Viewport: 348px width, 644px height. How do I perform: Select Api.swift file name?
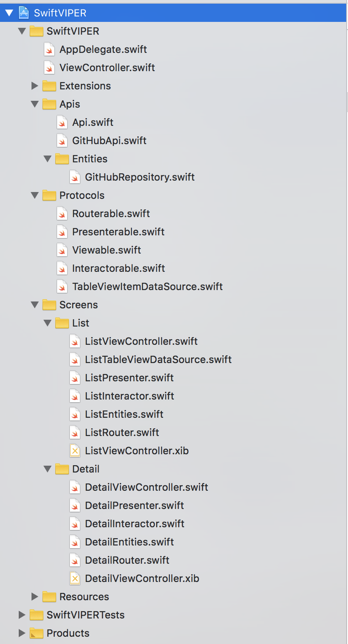point(93,122)
